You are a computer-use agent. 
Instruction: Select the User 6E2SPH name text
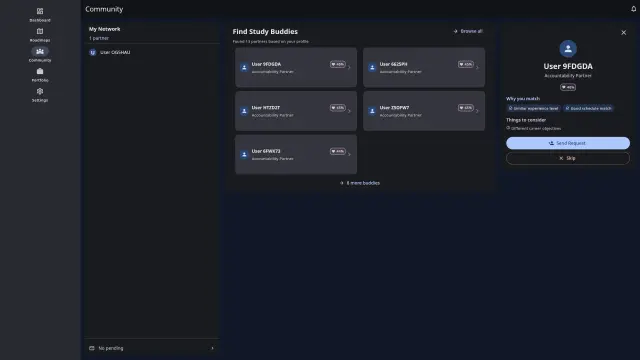tap(393, 64)
